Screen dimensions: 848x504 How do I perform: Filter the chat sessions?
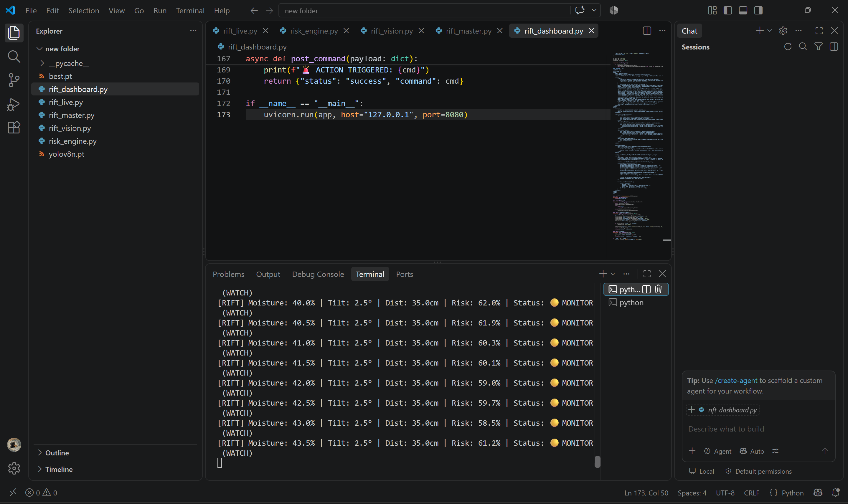[x=818, y=47]
